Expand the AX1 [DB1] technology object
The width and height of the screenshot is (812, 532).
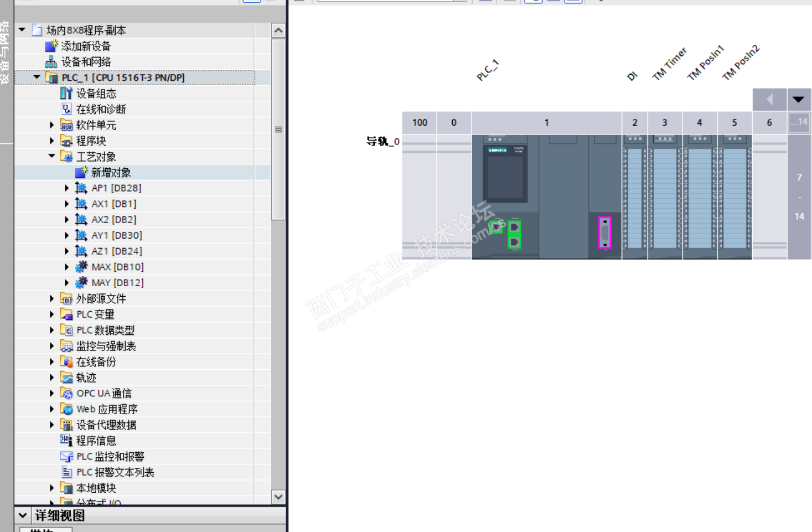click(x=67, y=204)
